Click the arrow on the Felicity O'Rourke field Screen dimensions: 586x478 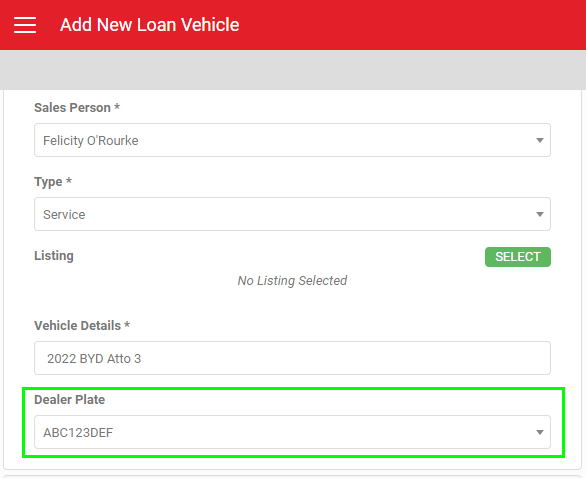tap(539, 141)
